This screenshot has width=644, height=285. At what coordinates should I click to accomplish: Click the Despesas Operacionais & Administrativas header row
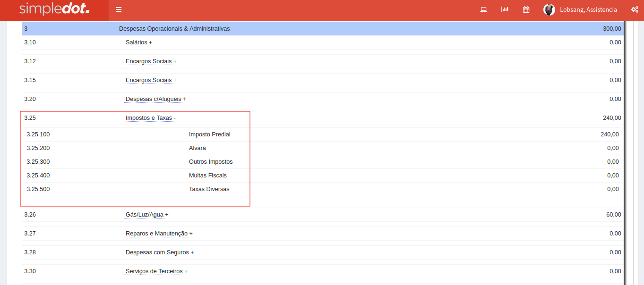tap(174, 29)
